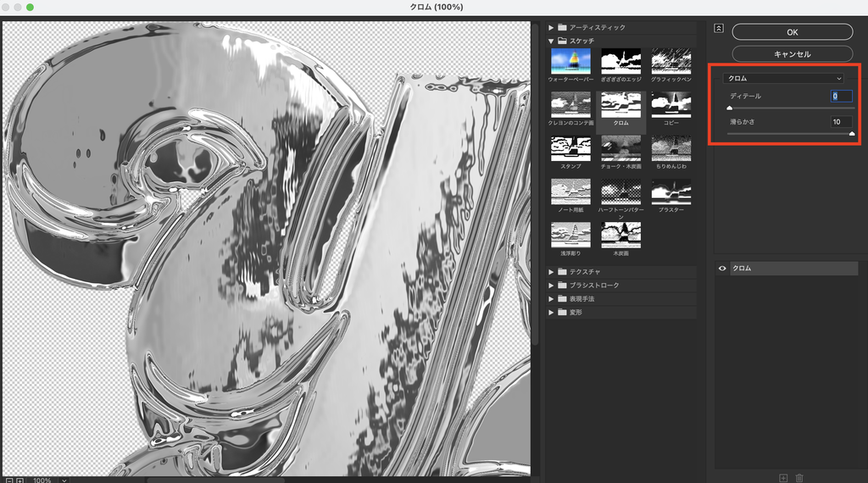
Task: Select the ウォーターペーパー filter thumbnail
Action: [x=570, y=61]
